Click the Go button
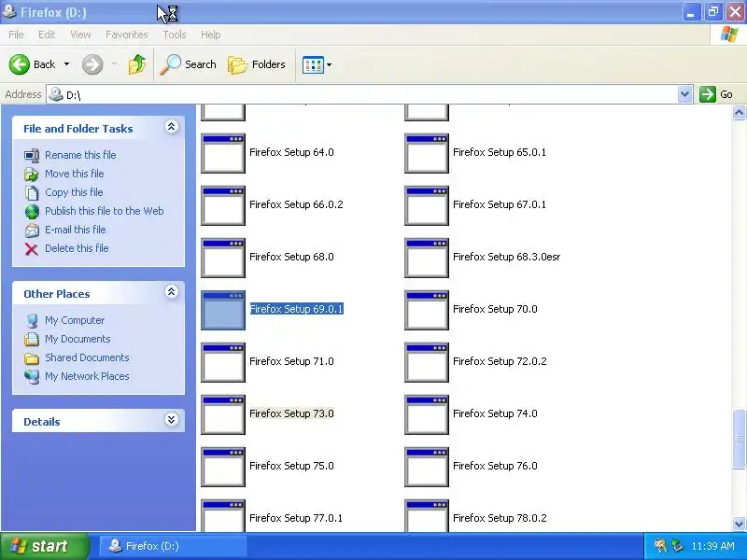This screenshot has width=747, height=560. coord(716,94)
